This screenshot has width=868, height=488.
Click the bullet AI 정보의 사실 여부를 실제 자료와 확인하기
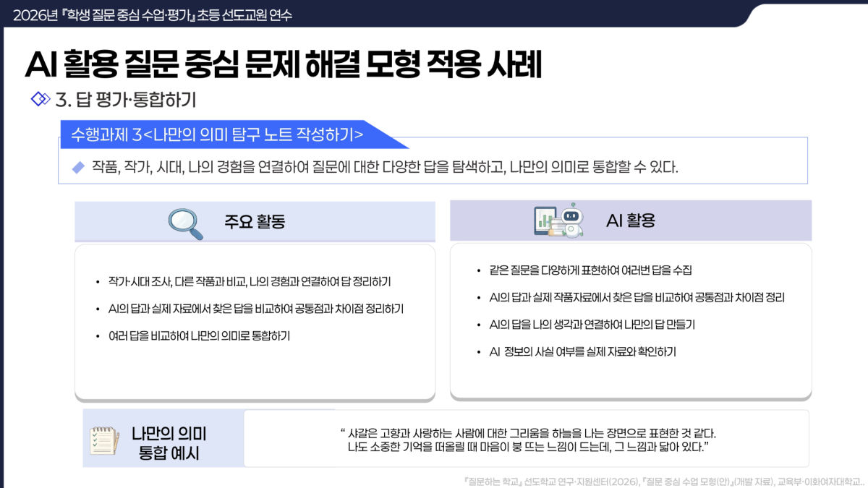pos(582,353)
